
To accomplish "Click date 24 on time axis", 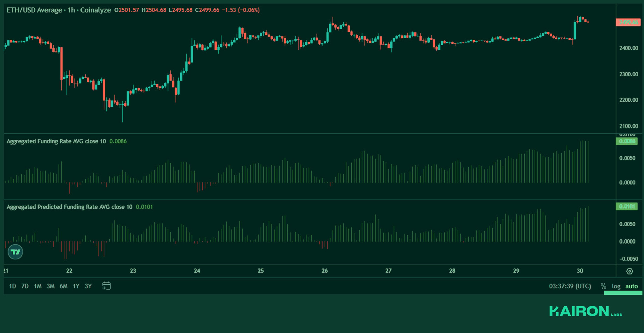I will (197, 271).
